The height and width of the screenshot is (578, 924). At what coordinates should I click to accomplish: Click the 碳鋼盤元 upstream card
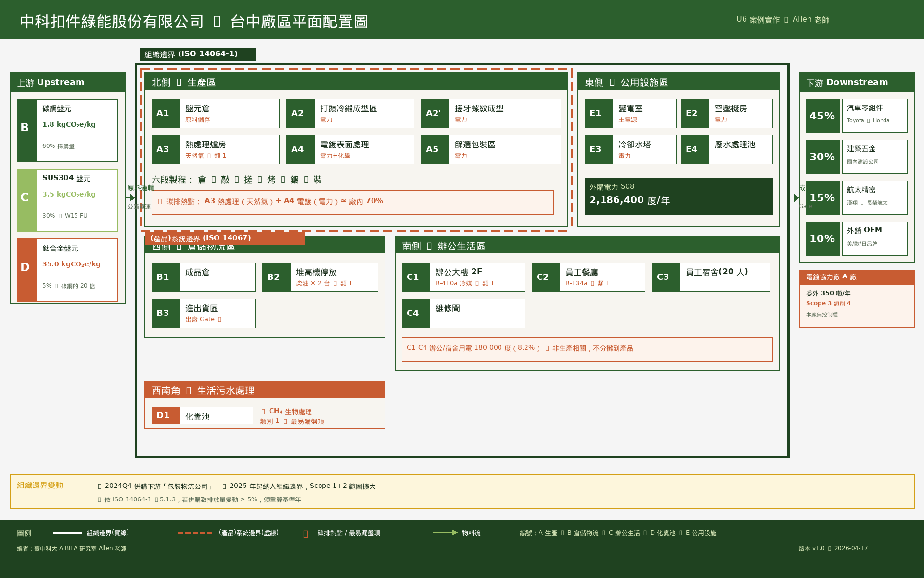(x=67, y=131)
